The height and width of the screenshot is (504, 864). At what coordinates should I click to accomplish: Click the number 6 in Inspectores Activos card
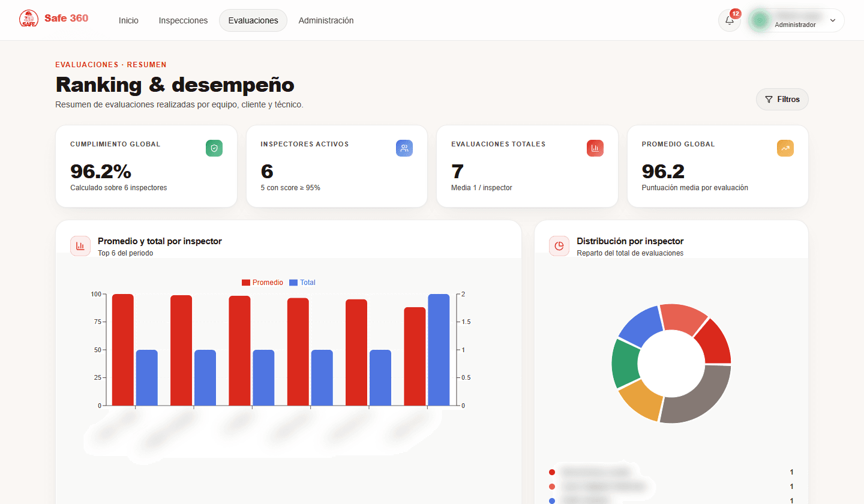pos(267,172)
